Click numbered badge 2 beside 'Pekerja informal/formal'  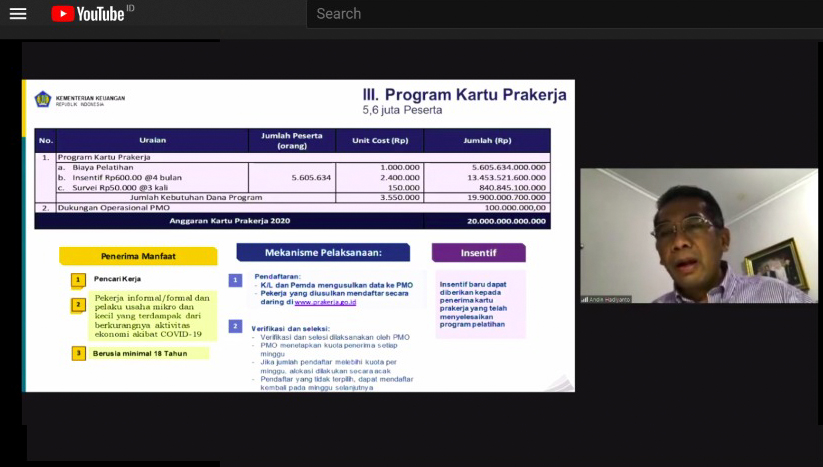click(78, 304)
